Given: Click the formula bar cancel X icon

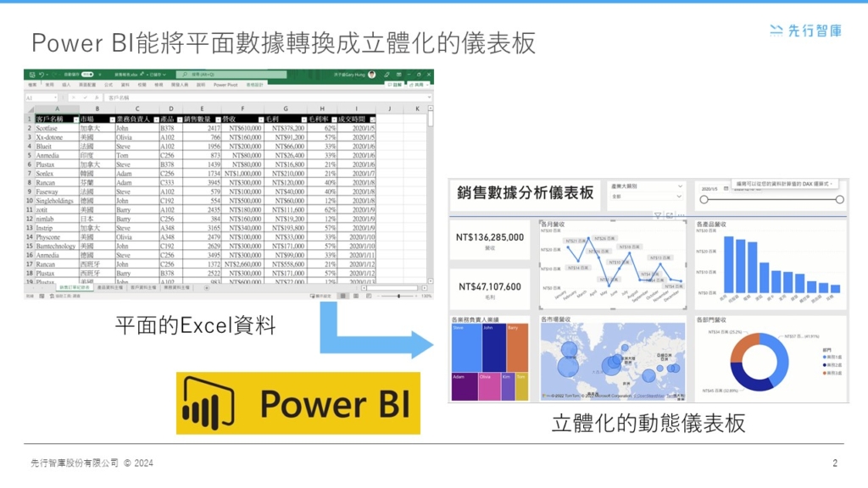Looking at the screenshot, I should pos(75,97).
